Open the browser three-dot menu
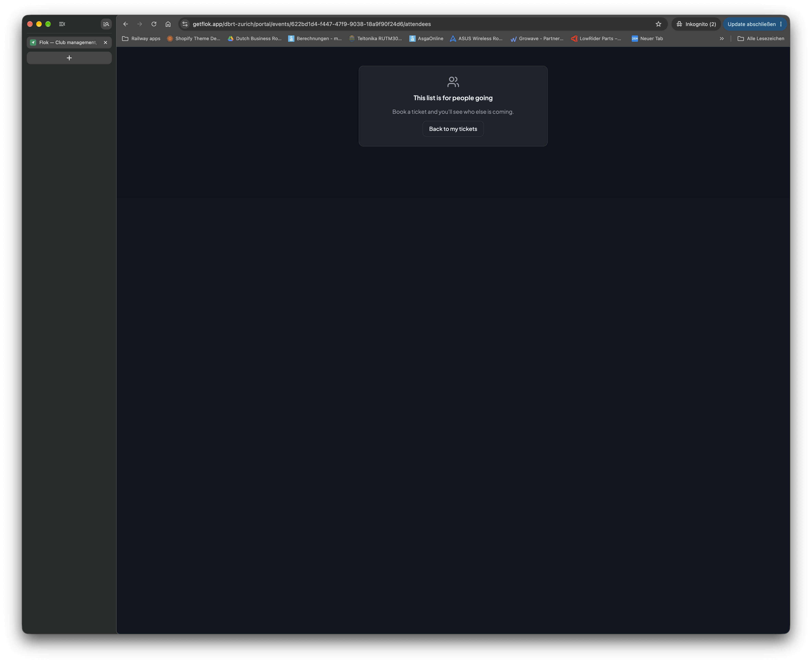Image resolution: width=812 pixels, height=663 pixels. [781, 24]
